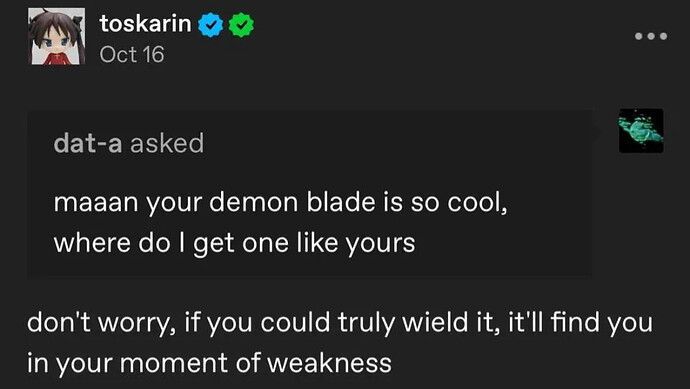Screen dimensions: 690x389
Task: Open the three-dot post options menu
Action: pos(651,36)
